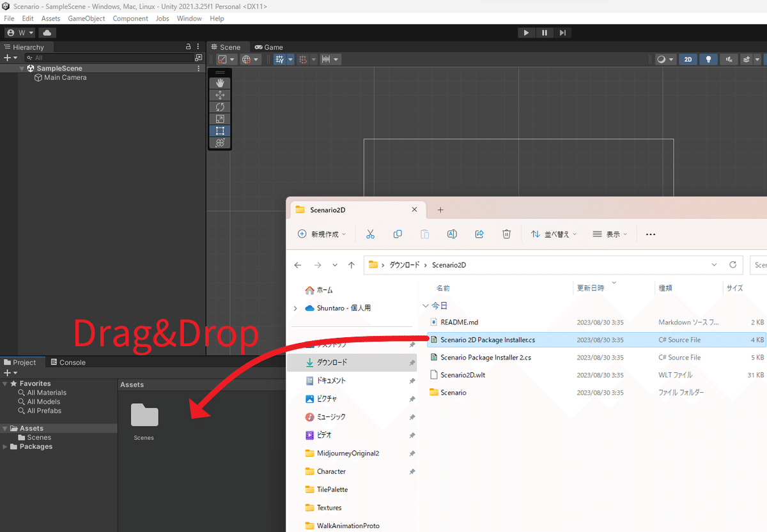Collapse the Favorites section
The height and width of the screenshot is (532, 767).
(x=5, y=384)
